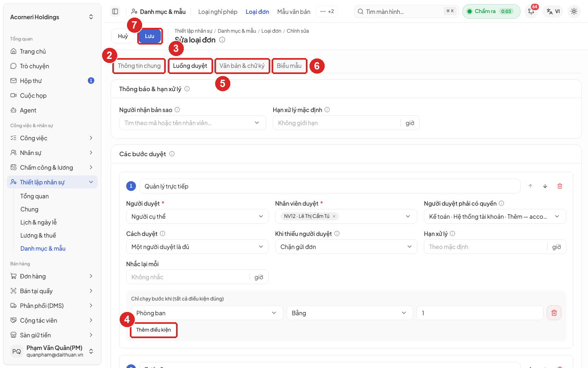Focus the Tìm màn hình search field

click(407, 11)
